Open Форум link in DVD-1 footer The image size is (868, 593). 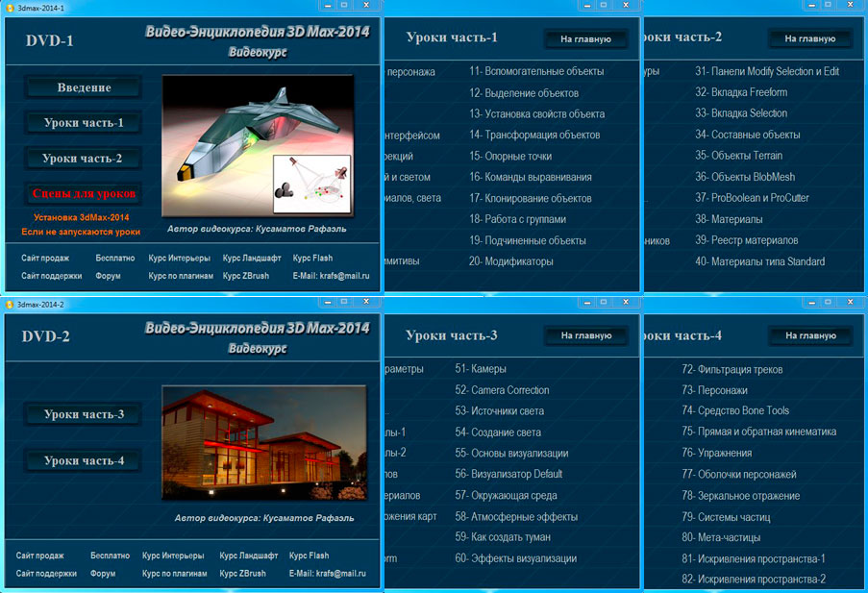[x=108, y=276]
